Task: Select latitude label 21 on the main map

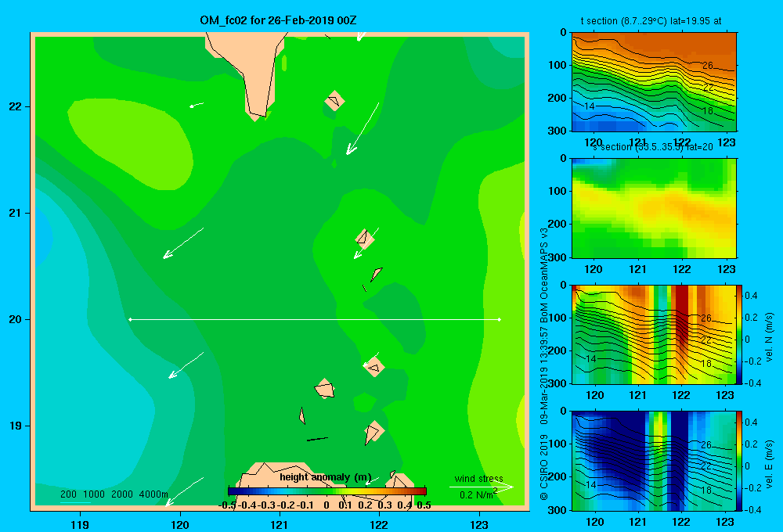Action: pyautogui.click(x=16, y=213)
